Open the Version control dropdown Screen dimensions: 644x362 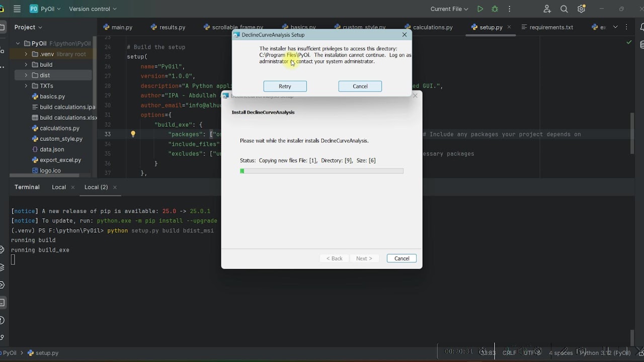point(93,9)
